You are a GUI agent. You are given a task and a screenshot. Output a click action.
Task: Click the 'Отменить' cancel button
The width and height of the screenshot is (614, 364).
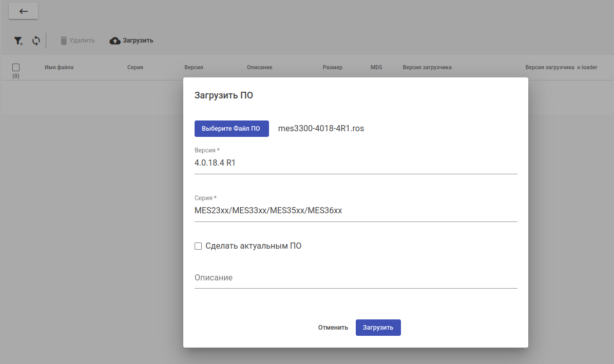click(333, 328)
